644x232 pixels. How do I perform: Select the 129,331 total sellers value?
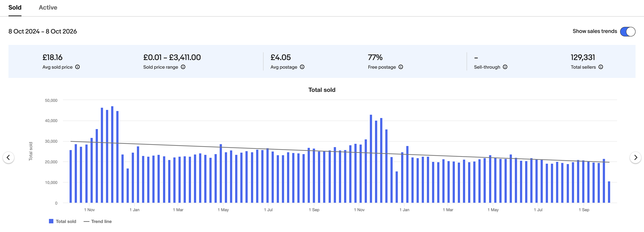pyautogui.click(x=583, y=57)
